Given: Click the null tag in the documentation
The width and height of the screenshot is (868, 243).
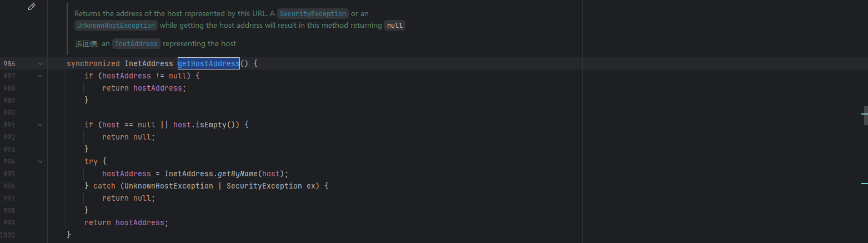Looking at the screenshot, I should pos(395,26).
